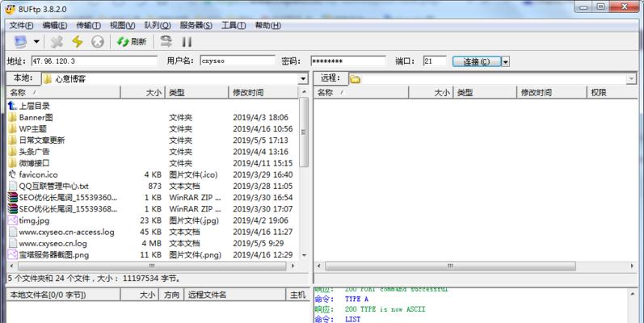The width and height of the screenshot is (644, 323).
Task: Open the 队列(Q) menu
Action: tap(158, 26)
